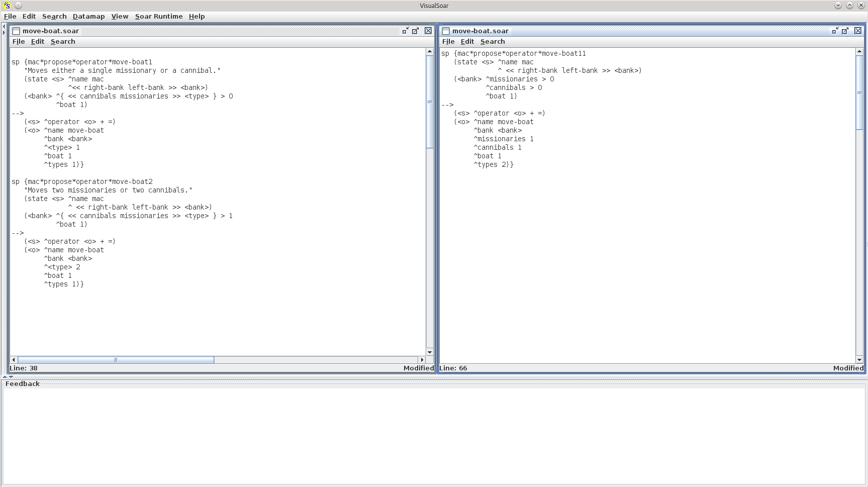Open the right editor's Edit menu

point(467,42)
